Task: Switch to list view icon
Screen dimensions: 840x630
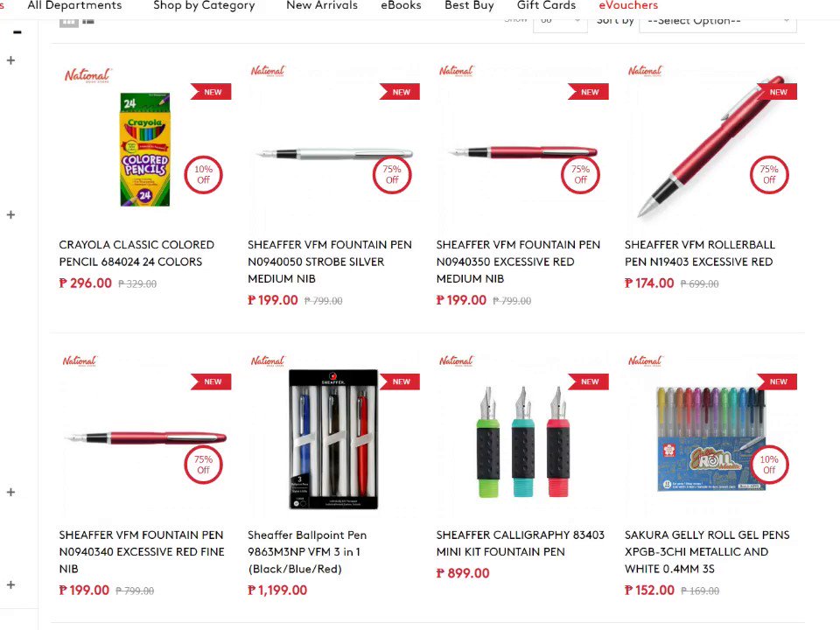Action: (88, 21)
